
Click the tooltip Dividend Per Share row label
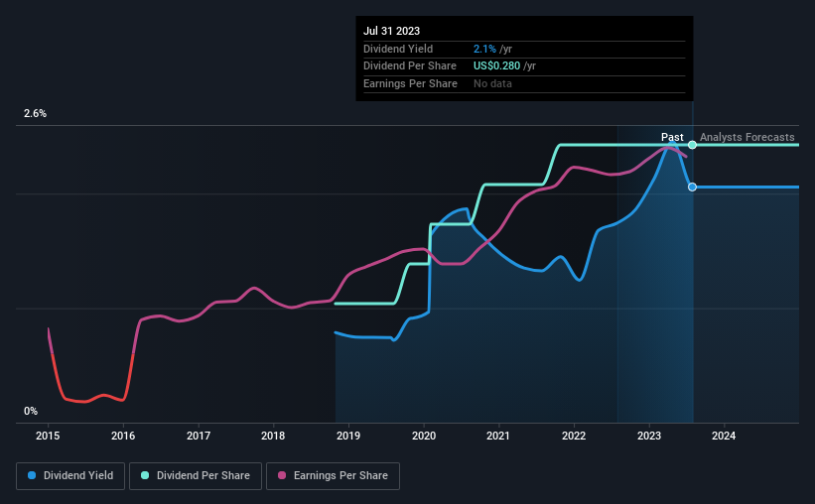(410, 66)
